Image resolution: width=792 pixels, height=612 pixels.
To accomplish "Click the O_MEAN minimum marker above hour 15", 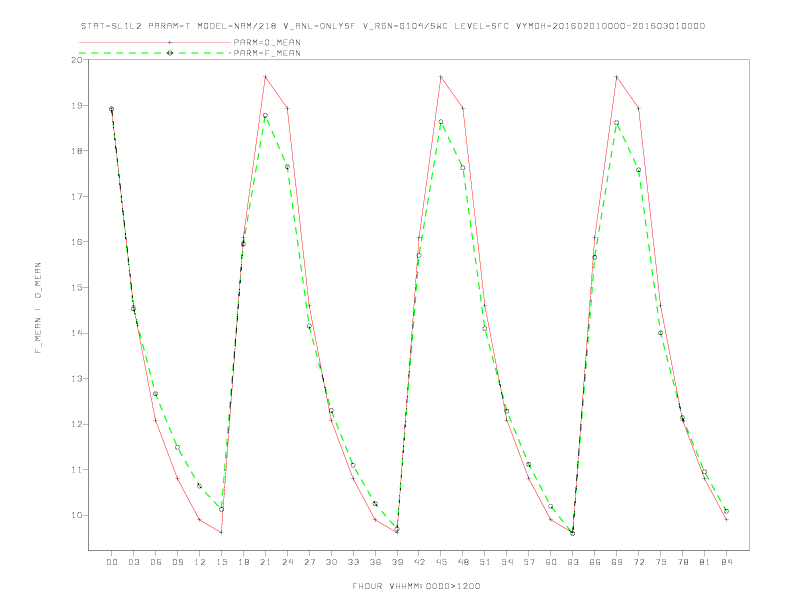I will coord(221,532).
